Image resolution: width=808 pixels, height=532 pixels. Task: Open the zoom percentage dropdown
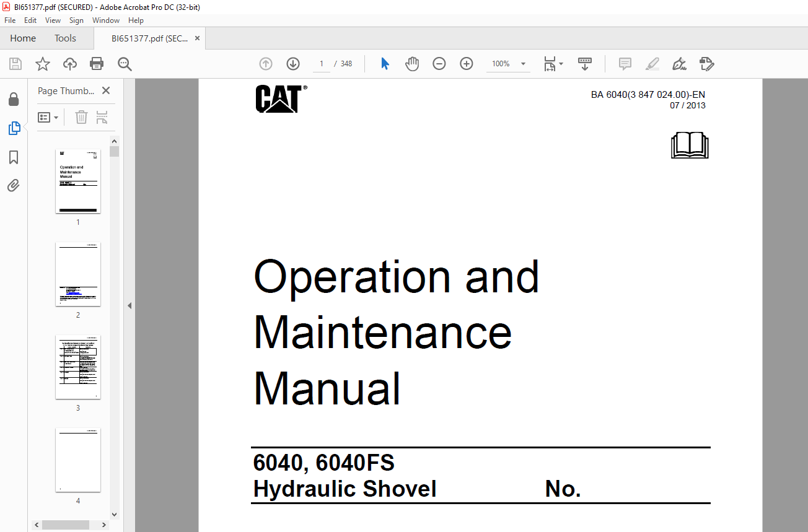point(523,64)
